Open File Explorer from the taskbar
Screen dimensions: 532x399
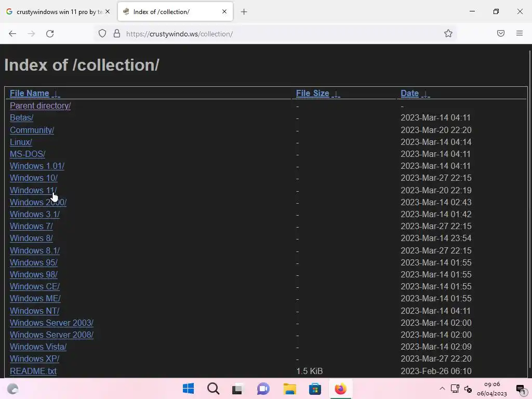pyautogui.click(x=289, y=389)
